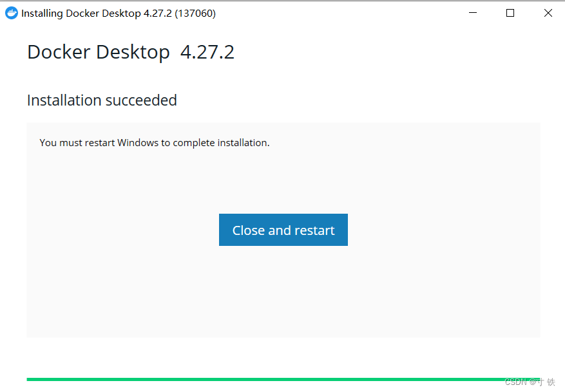Click the 'Installation succeeded' heading
The height and width of the screenshot is (392, 565).
tap(102, 100)
